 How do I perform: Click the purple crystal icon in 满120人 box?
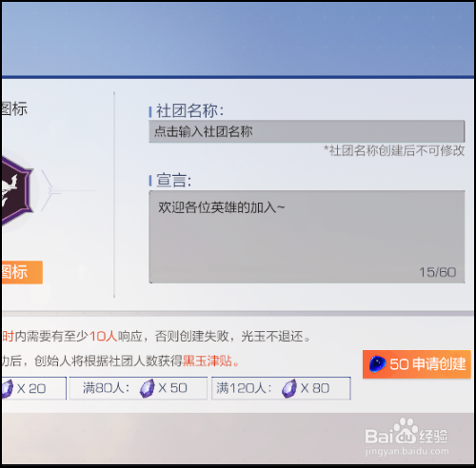coord(289,388)
